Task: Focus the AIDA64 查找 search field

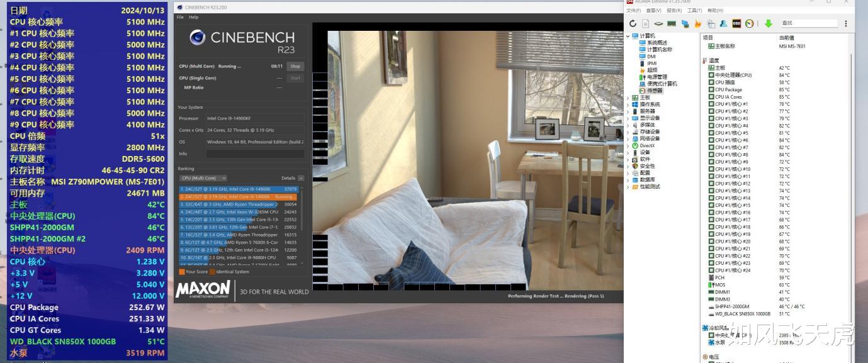Action: (x=809, y=23)
